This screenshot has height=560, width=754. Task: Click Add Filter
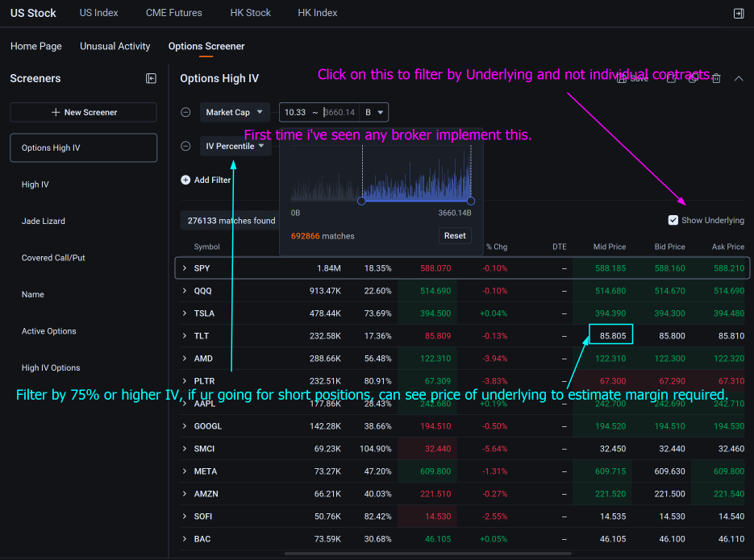point(206,180)
